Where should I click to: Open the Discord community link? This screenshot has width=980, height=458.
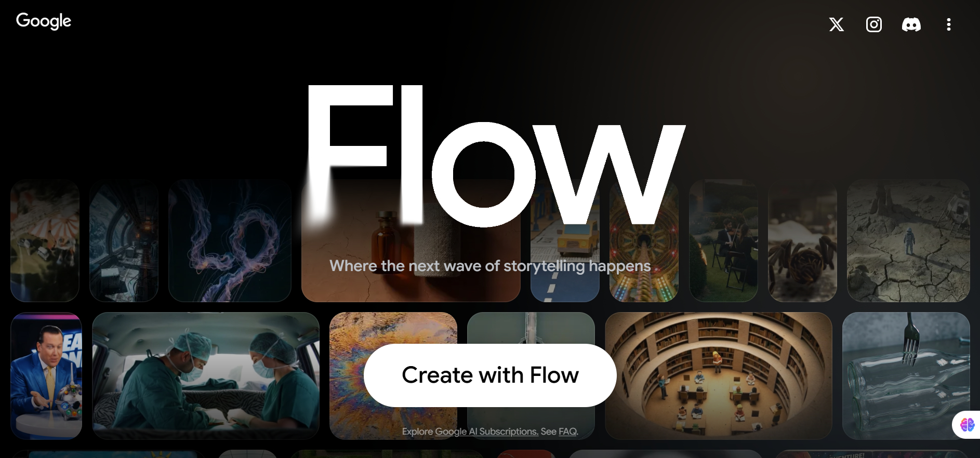coord(911,24)
